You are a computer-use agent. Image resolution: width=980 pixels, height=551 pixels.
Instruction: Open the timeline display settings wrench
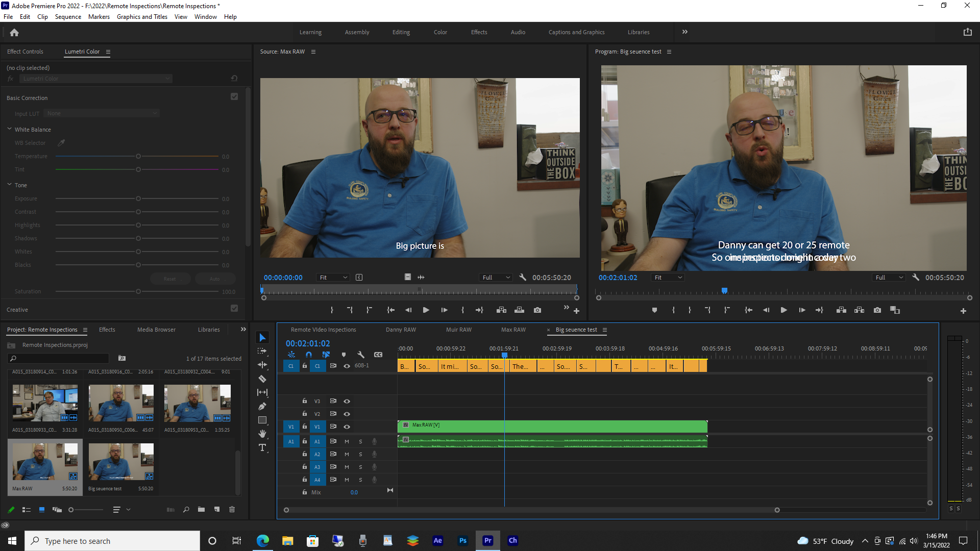(x=361, y=354)
